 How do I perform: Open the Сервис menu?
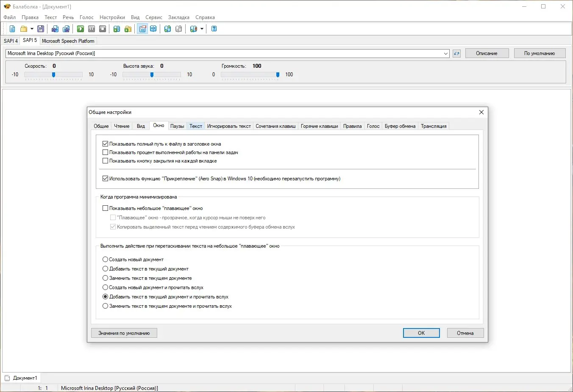pyautogui.click(x=154, y=17)
